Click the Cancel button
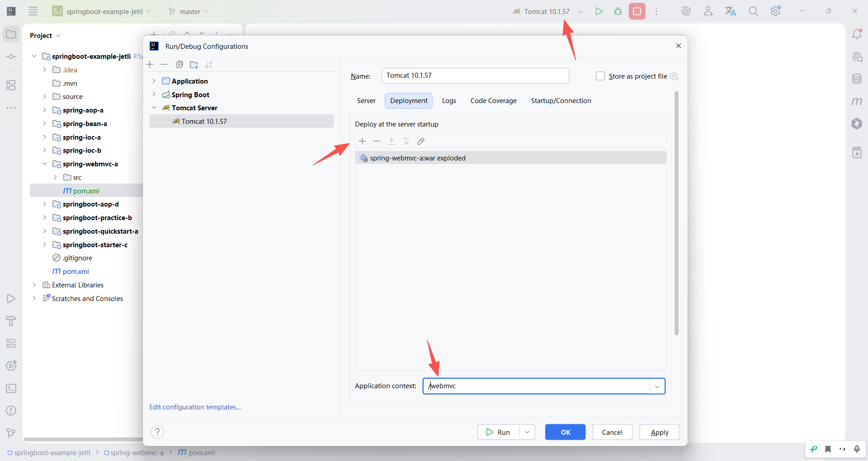The height and width of the screenshot is (461, 868). (612, 432)
